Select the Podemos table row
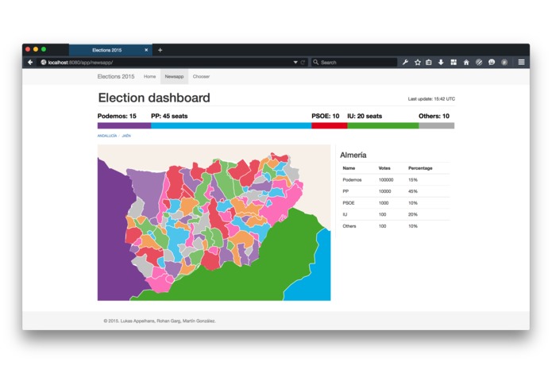The height and width of the screenshot is (392, 552). 395,179
